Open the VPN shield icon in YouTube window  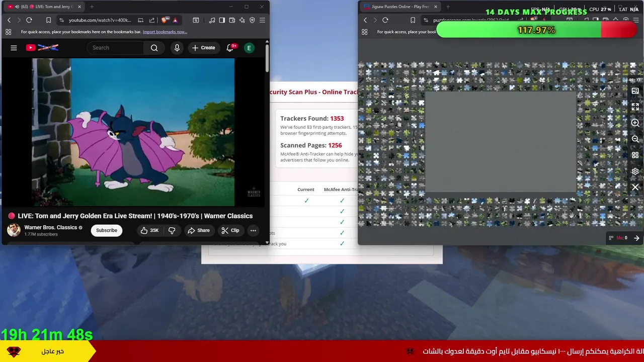[x=252, y=20]
